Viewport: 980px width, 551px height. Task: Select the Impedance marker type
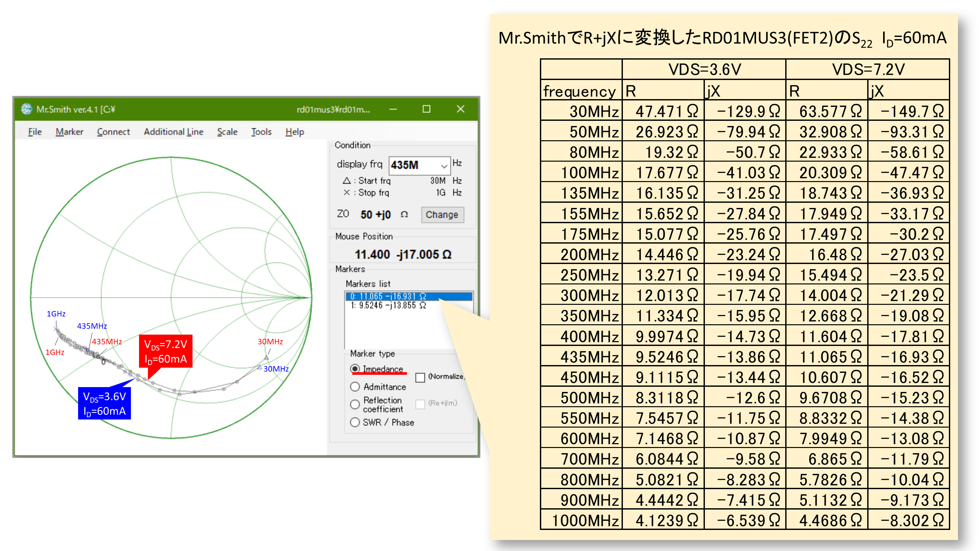(377, 369)
